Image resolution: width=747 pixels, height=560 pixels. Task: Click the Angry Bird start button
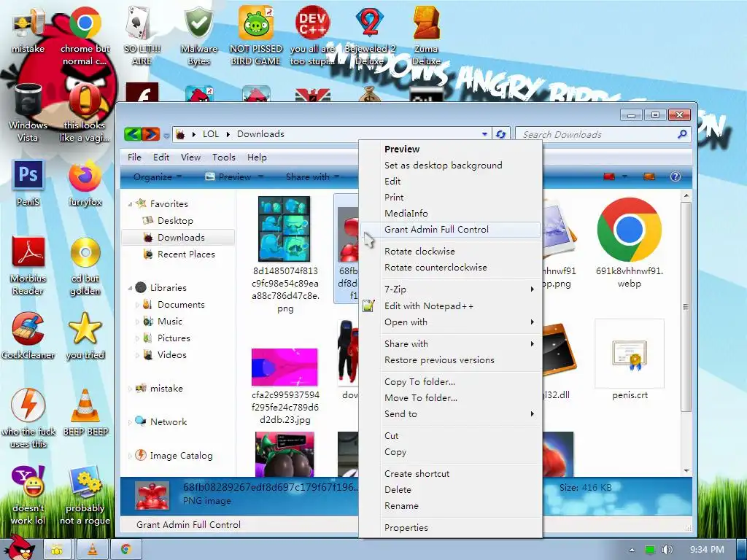tap(19, 548)
